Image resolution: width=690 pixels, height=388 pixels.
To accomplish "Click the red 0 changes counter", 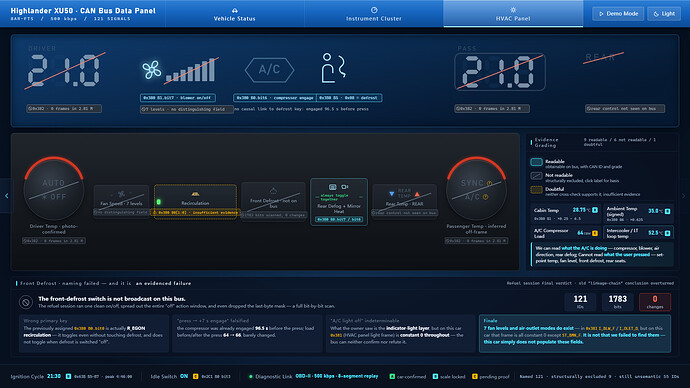I will coord(655,301).
